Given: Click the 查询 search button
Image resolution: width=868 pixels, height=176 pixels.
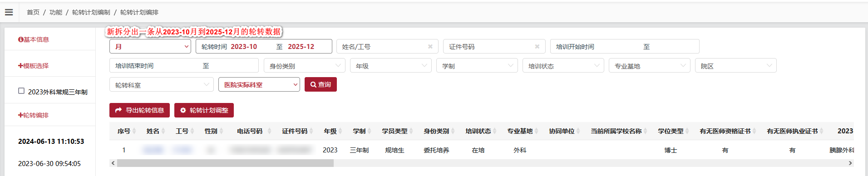Looking at the screenshot, I should pyautogui.click(x=321, y=84).
